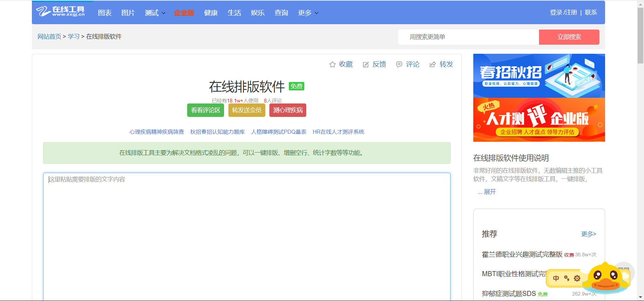
Task: Click the 转发 link
Action: [x=446, y=64]
